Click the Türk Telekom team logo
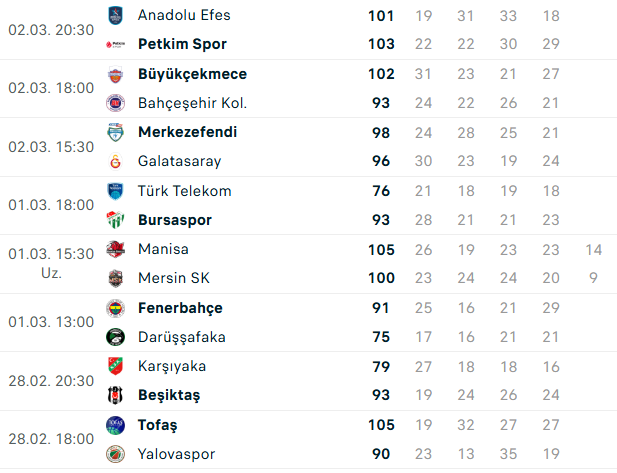The width and height of the screenshot is (617, 473). pyautogui.click(x=116, y=191)
